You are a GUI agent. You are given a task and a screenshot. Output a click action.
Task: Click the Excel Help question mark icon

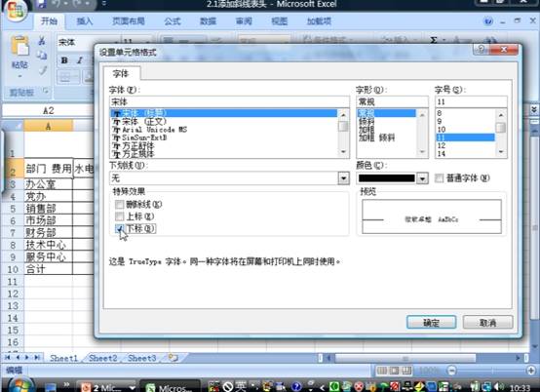pos(488,21)
